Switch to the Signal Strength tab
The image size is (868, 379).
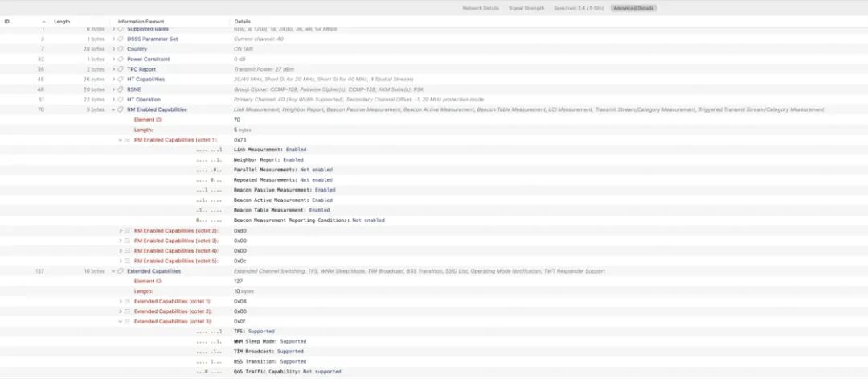click(526, 8)
